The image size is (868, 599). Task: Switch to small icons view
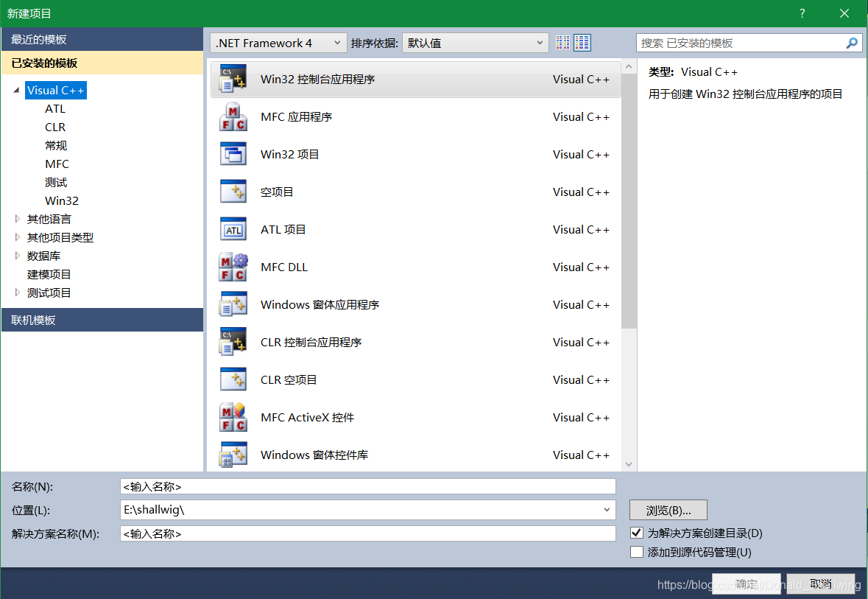coord(562,43)
